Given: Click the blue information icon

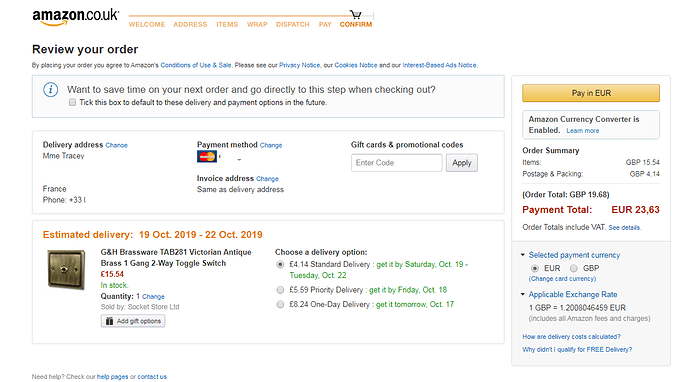Looking at the screenshot, I should tap(51, 90).
